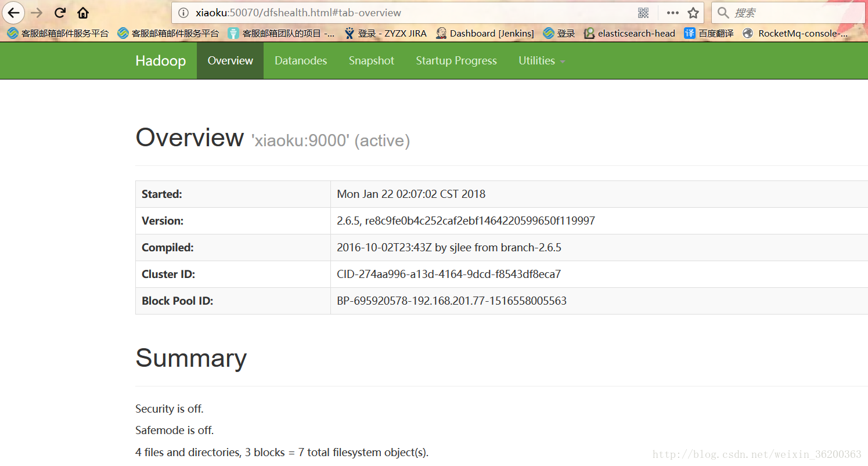The height and width of the screenshot is (466, 868).
Task: Open the RocketMq-console bookmark
Action: point(795,33)
